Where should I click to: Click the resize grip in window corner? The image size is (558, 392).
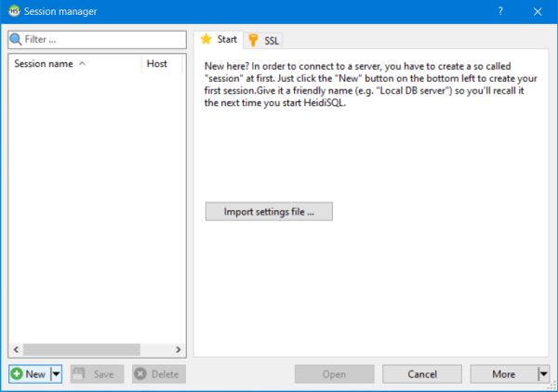[x=552, y=386]
